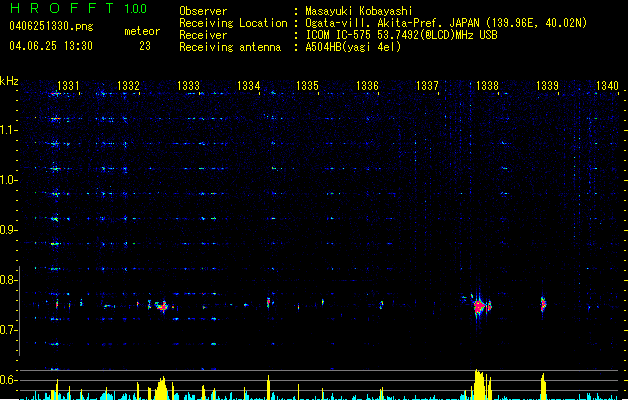Click the 1334 time axis marker
Image resolution: width=629 pixels, height=400 pixels.
click(x=248, y=86)
